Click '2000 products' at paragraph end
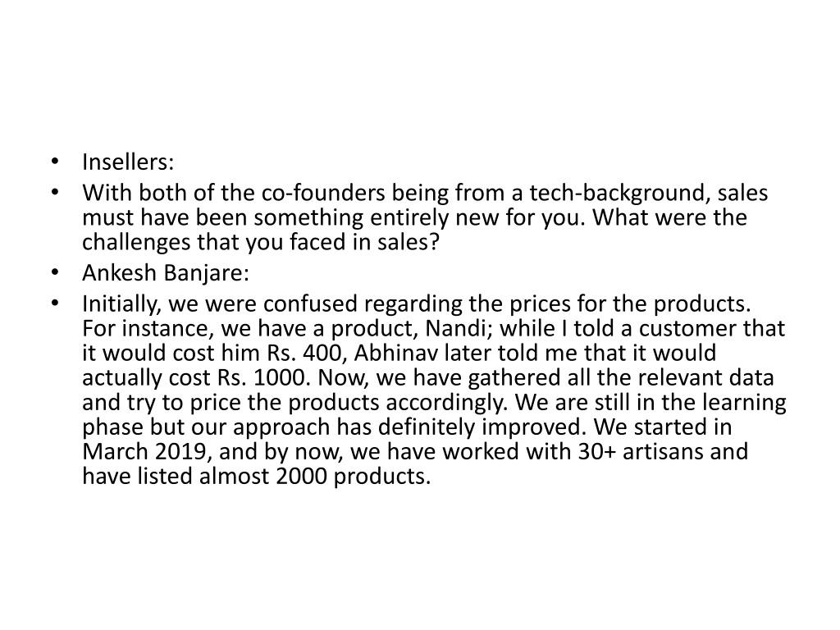This screenshot has height=630, width=840. pyautogui.click(x=353, y=477)
